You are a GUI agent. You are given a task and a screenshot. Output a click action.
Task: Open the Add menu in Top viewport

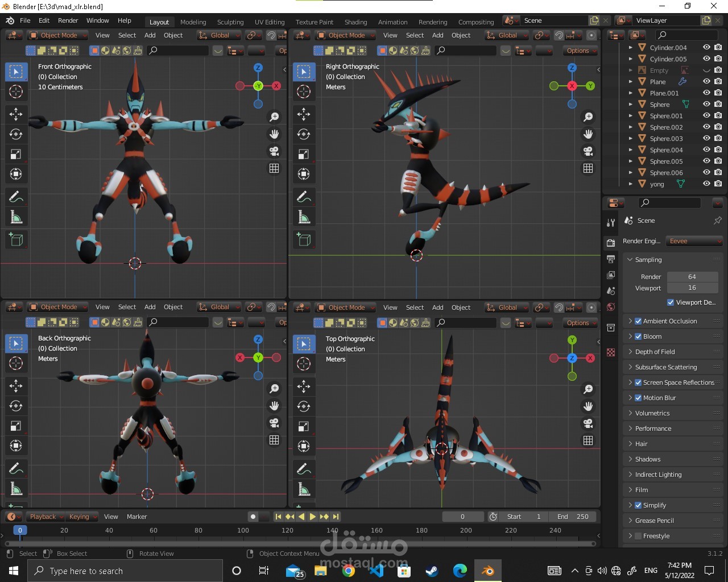[x=437, y=307]
